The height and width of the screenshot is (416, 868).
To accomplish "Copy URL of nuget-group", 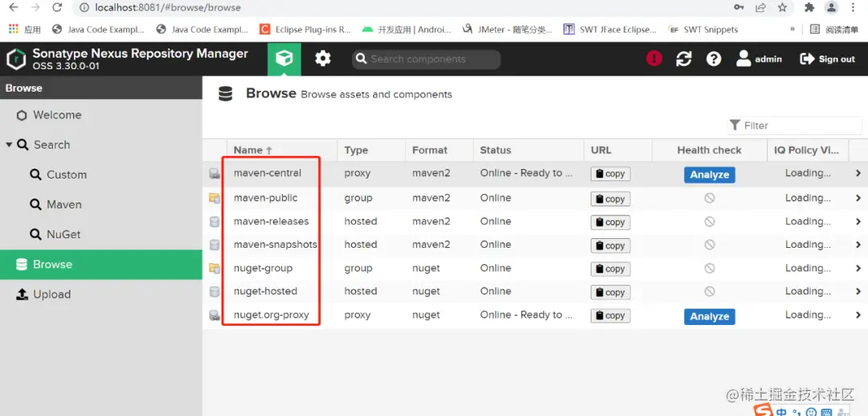I will pyautogui.click(x=610, y=269).
